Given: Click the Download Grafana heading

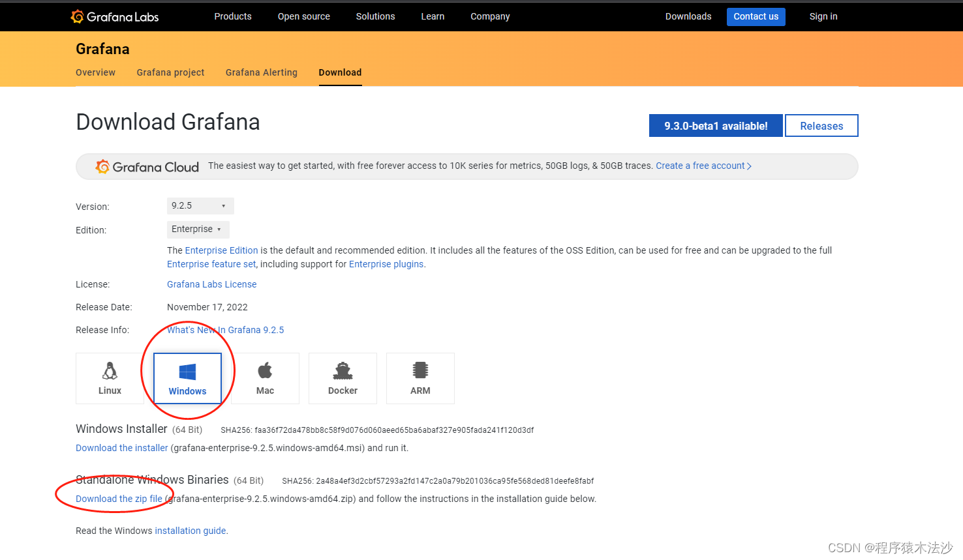Looking at the screenshot, I should point(168,122).
